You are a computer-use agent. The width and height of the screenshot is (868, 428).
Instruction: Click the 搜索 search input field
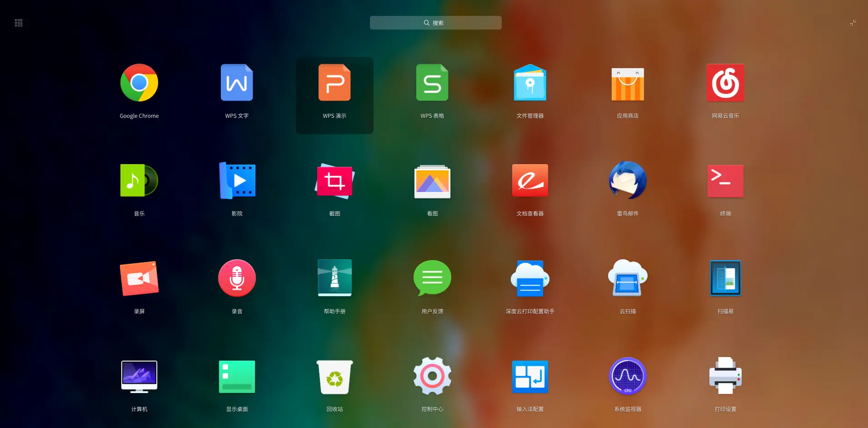435,22
